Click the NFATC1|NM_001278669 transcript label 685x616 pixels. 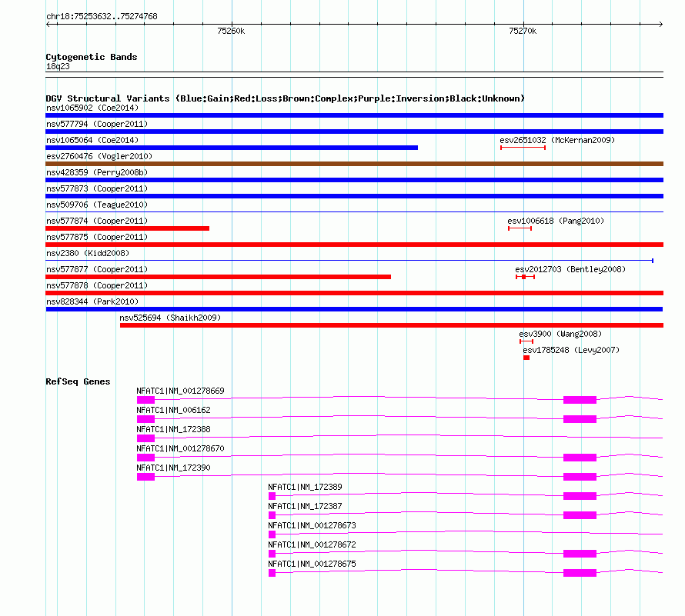point(180,391)
